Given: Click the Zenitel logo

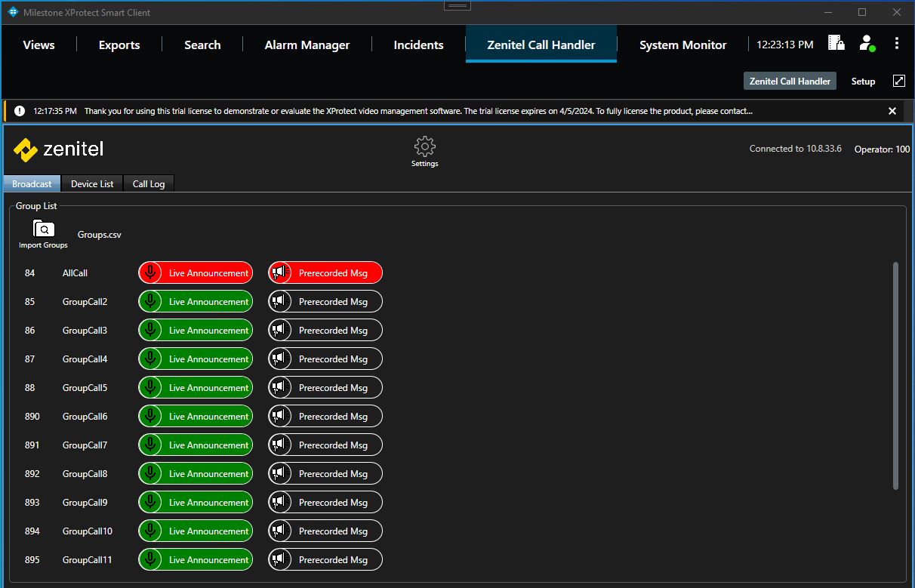Looking at the screenshot, I should [58, 149].
